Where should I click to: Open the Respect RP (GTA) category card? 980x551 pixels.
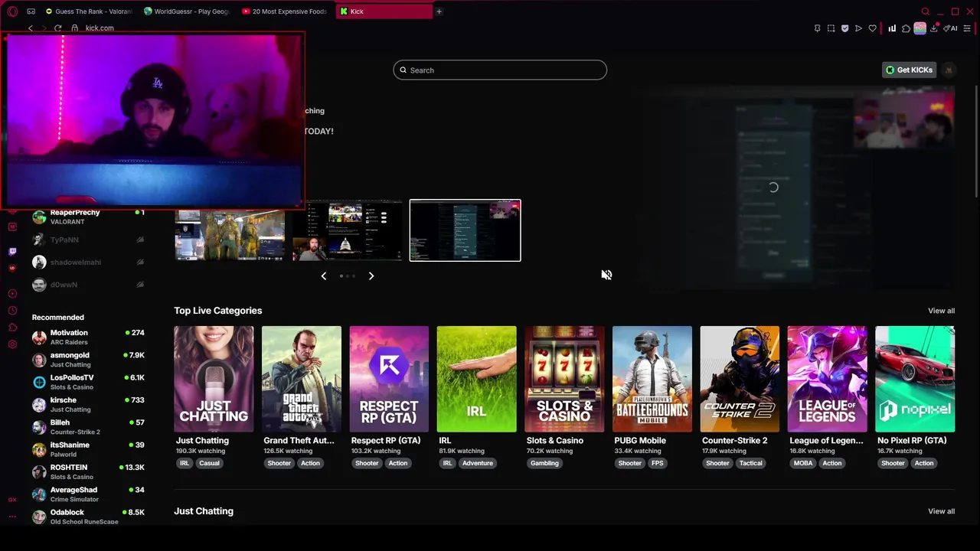point(389,379)
